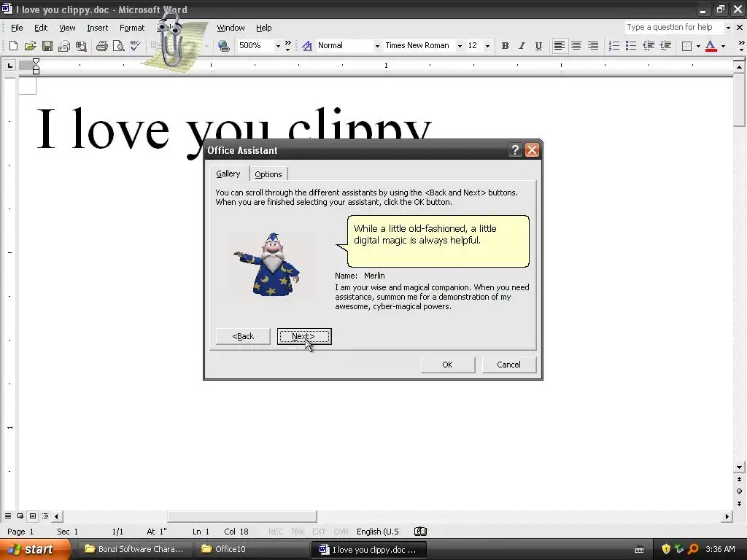The image size is (747, 560).
Task: Click the Office Assistant dialog help question-mark
Action: click(515, 150)
